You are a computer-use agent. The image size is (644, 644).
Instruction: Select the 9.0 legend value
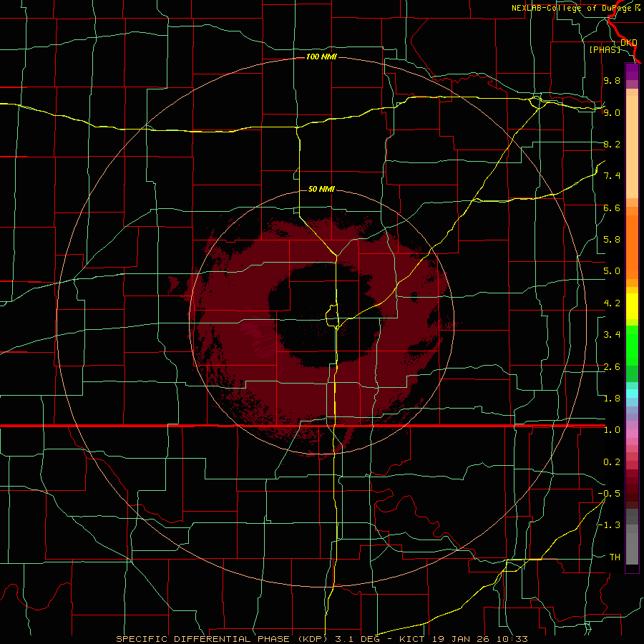pos(612,112)
